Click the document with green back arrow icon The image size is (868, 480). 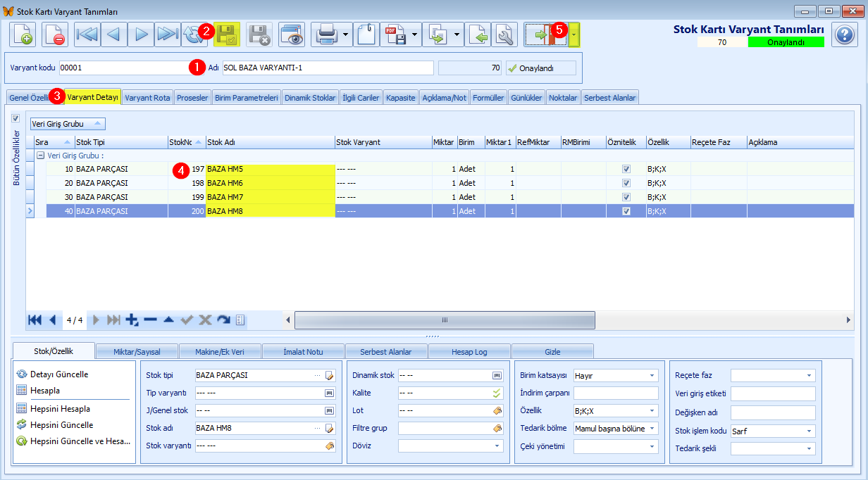[x=479, y=34]
